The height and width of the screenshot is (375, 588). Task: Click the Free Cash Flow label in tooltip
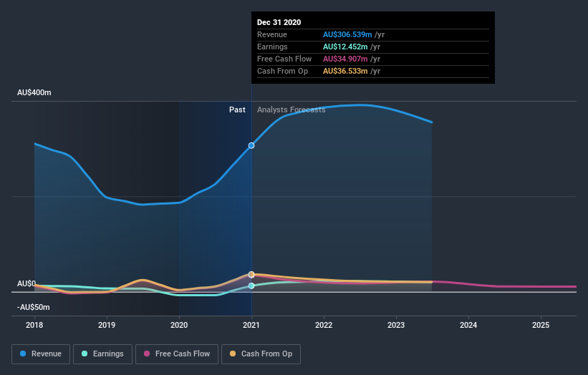[x=284, y=59]
